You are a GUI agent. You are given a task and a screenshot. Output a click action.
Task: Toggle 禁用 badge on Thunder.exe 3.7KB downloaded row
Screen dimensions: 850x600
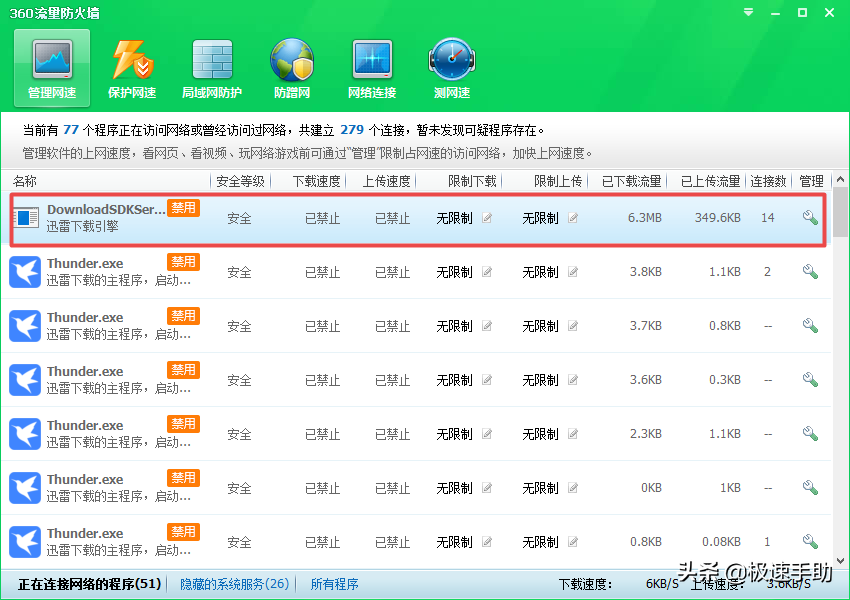(x=183, y=316)
